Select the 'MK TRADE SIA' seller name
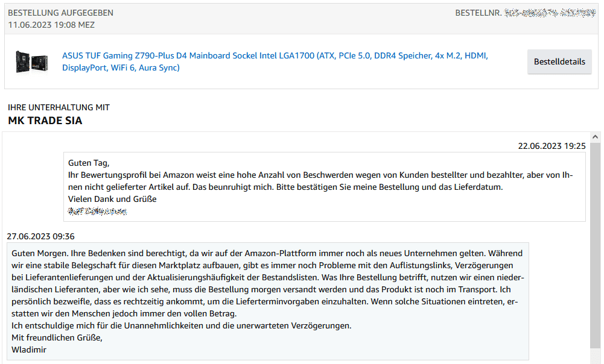 click(x=45, y=121)
